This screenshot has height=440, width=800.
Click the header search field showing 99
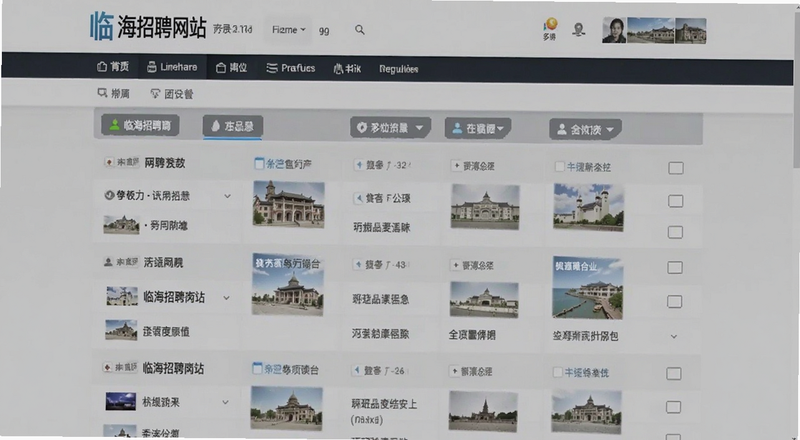(x=324, y=31)
